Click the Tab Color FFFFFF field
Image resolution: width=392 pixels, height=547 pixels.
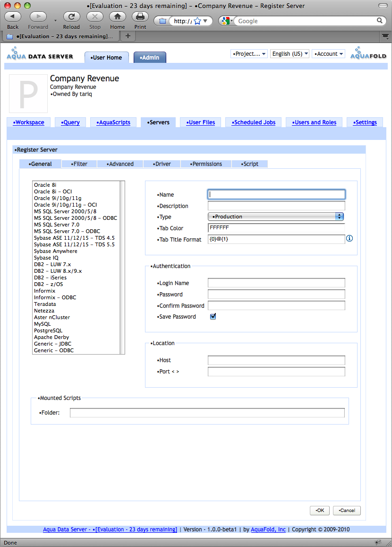pos(276,228)
